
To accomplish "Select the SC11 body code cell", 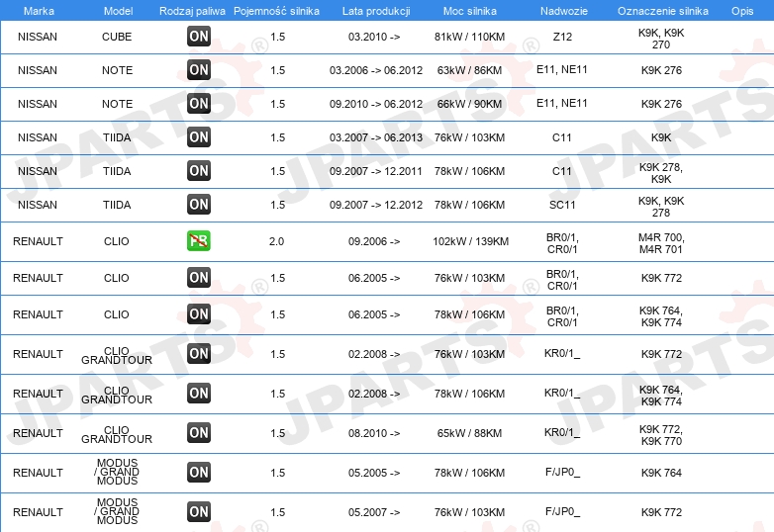I will pos(562,204).
